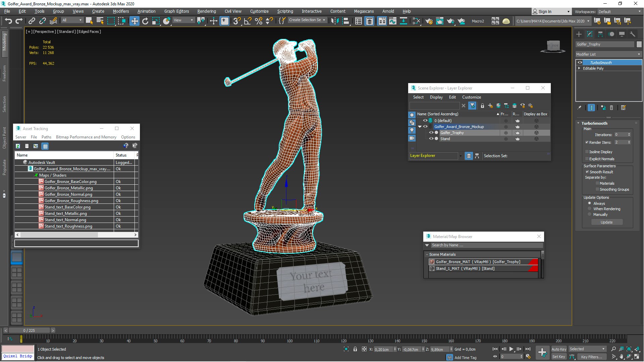
Task: Click the Refresh icon in Asset Tracking
Action: click(18, 146)
